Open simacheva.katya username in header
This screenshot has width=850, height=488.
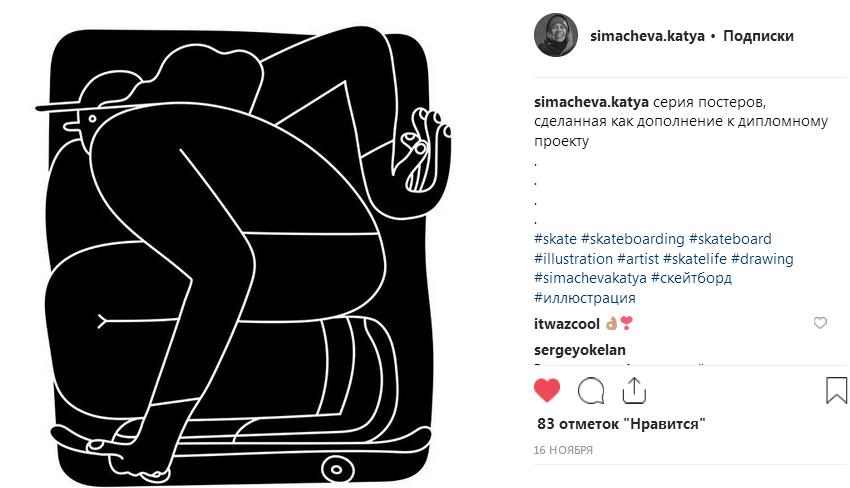(x=647, y=36)
